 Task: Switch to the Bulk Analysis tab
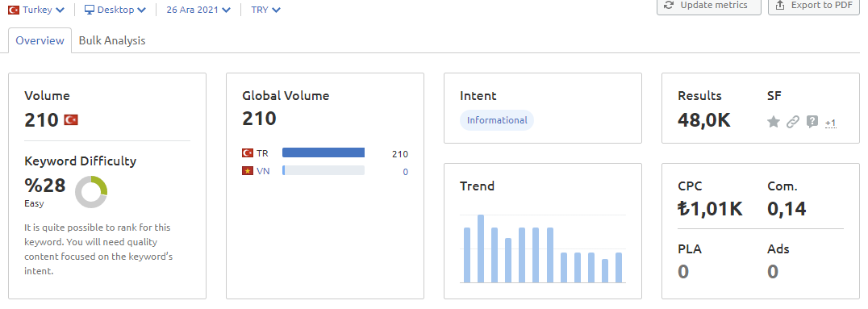pos(112,40)
